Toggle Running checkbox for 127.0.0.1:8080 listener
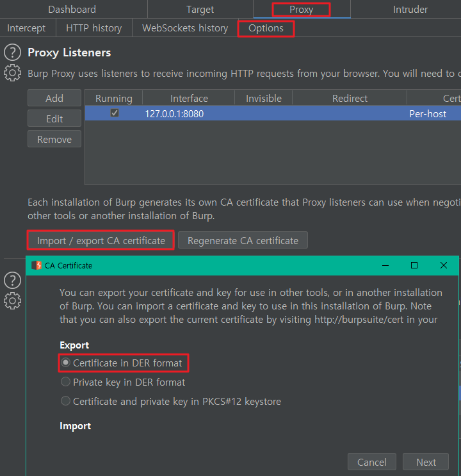 coord(115,113)
